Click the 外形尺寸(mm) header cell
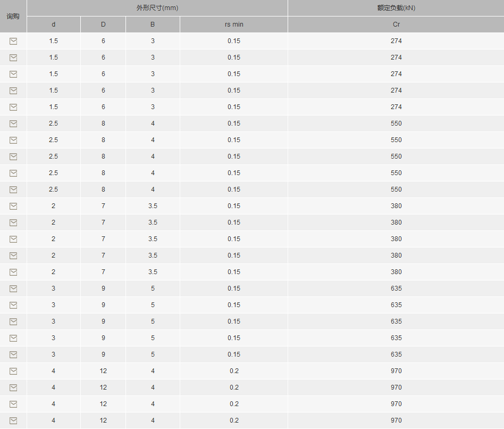This screenshot has width=504, height=429. (157, 8)
